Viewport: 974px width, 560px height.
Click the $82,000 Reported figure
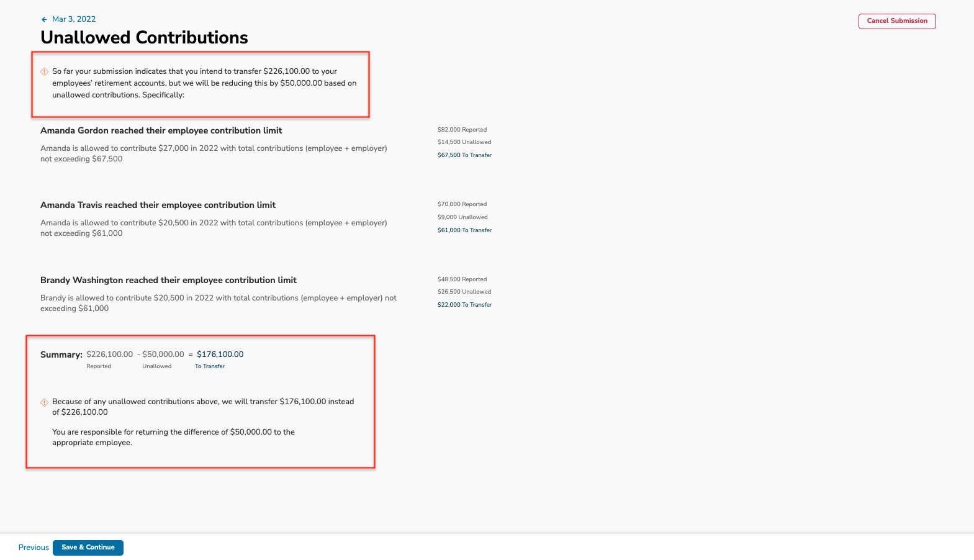(x=462, y=130)
